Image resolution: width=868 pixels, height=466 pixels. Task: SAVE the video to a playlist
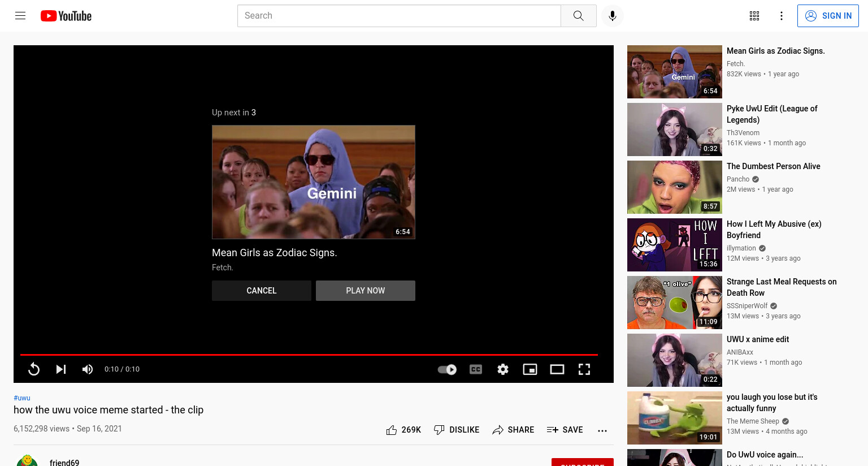tap(565, 430)
